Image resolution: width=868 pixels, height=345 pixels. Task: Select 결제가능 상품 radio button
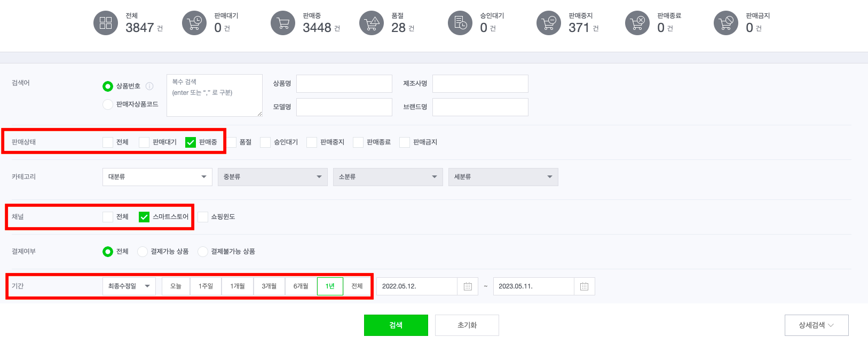click(143, 252)
